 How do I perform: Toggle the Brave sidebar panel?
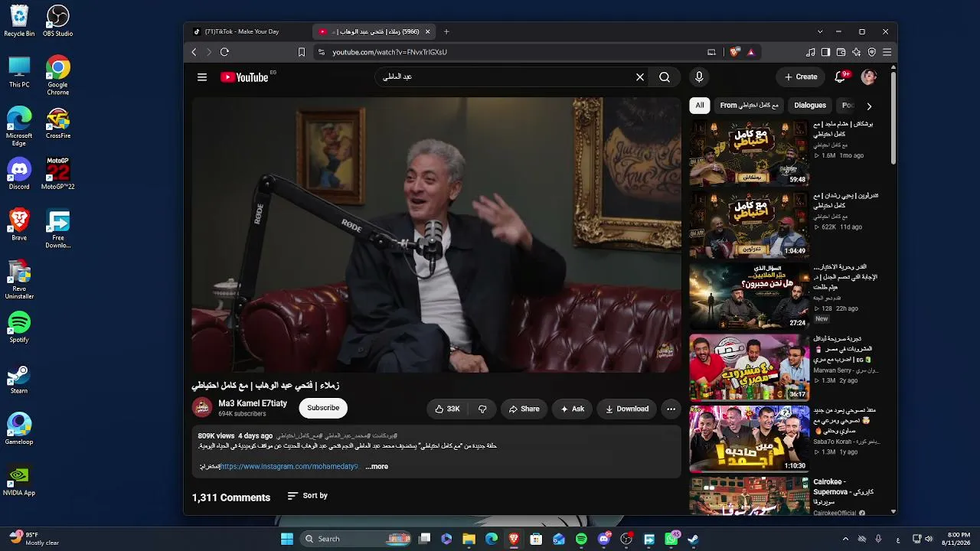tap(825, 52)
